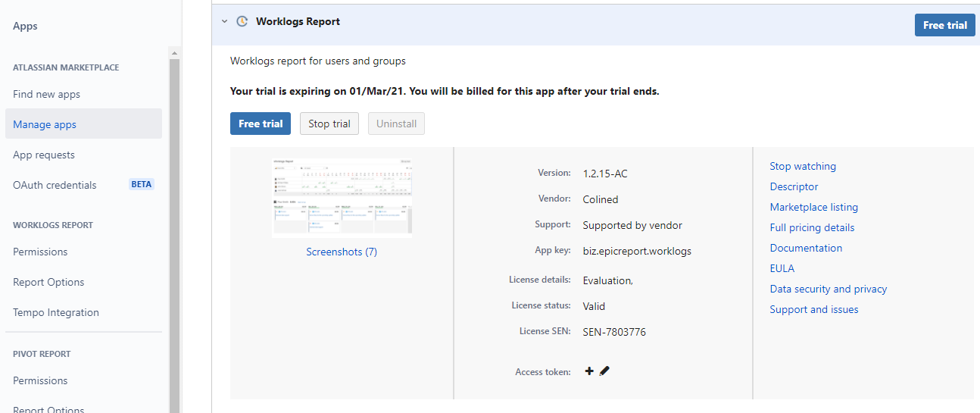Add a new access token
The height and width of the screenshot is (413, 980).
589,371
